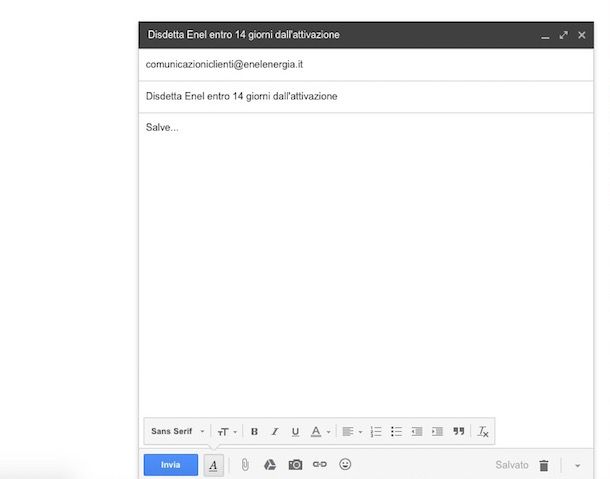Toggle the formatting options button
The image size is (610, 479).
pyautogui.click(x=213, y=465)
